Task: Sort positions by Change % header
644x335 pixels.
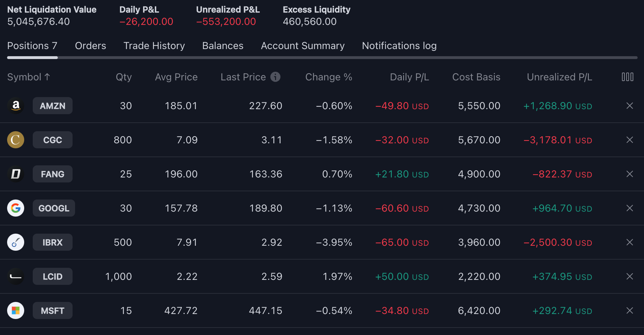Action: (x=328, y=77)
